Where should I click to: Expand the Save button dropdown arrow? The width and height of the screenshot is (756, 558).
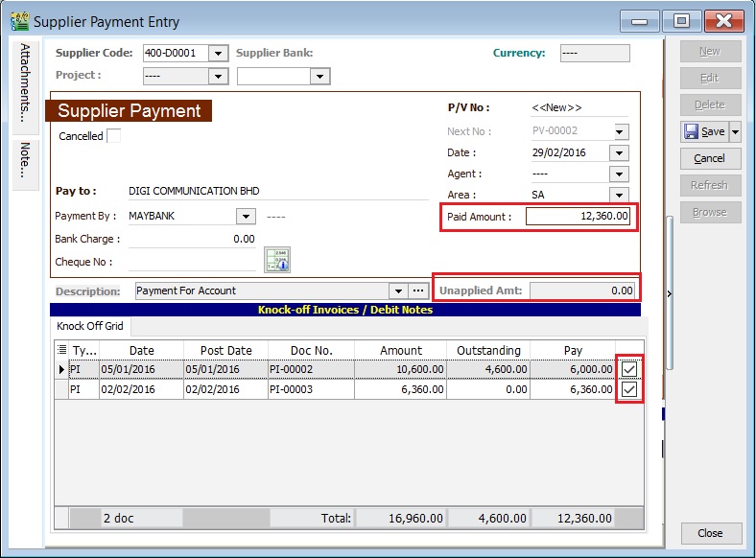point(735,131)
